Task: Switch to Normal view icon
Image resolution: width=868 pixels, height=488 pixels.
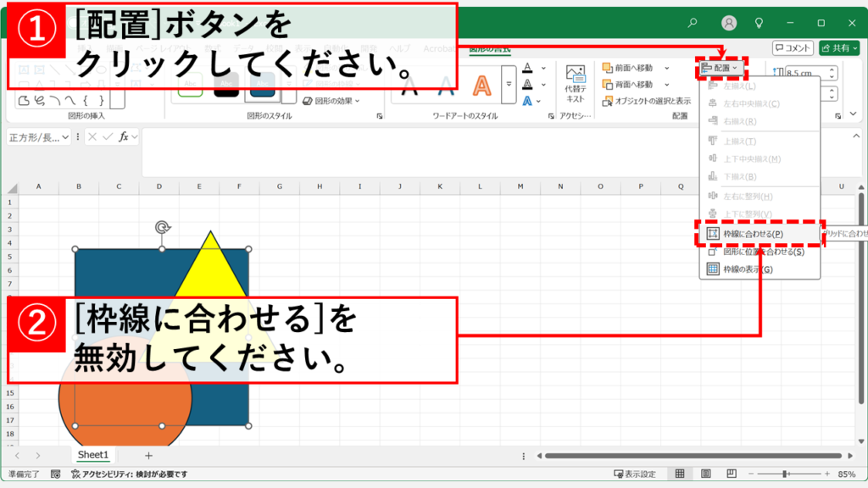Action: pos(680,474)
